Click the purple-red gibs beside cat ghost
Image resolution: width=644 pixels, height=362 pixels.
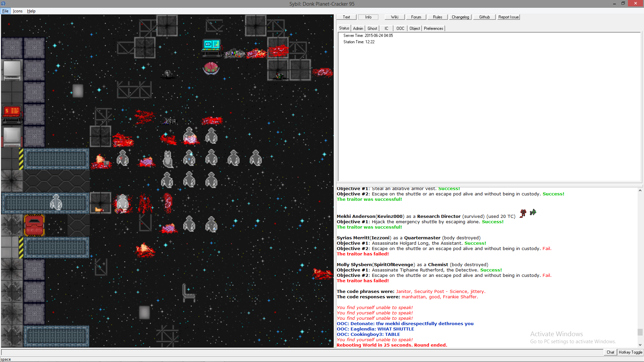click(147, 162)
